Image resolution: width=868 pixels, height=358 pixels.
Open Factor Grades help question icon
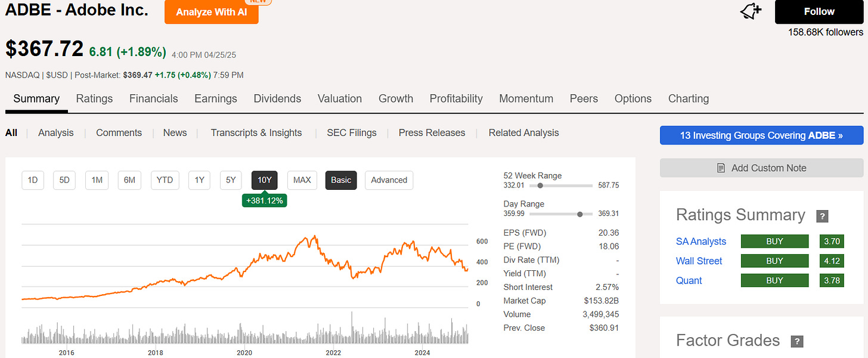(797, 341)
